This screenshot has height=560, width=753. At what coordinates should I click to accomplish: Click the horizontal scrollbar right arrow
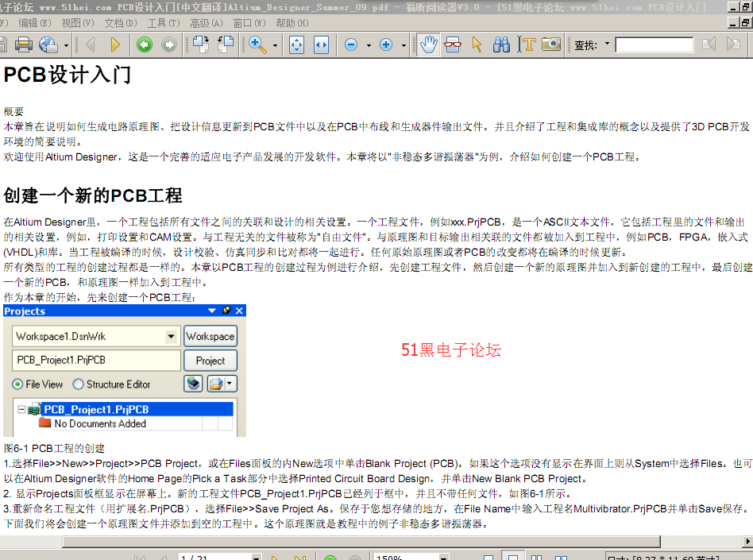coord(747,541)
